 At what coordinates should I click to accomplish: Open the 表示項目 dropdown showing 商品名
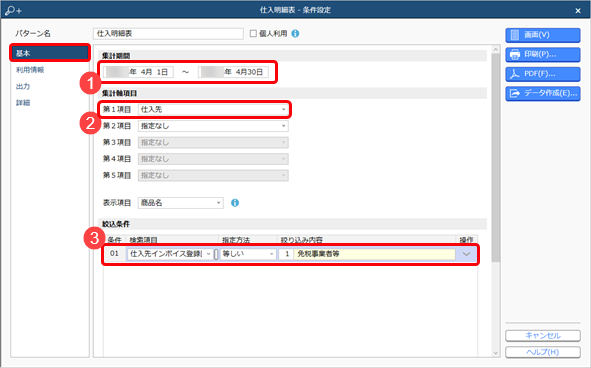pyautogui.click(x=181, y=203)
